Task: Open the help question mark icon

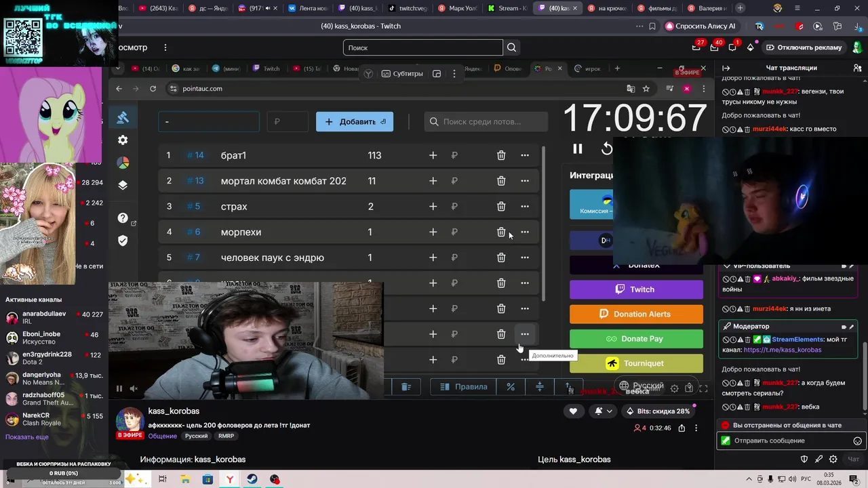Action: 123,218
